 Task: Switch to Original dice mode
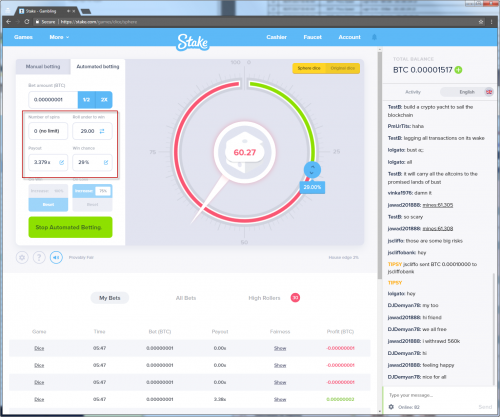pyautogui.click(x=343, y=68)
